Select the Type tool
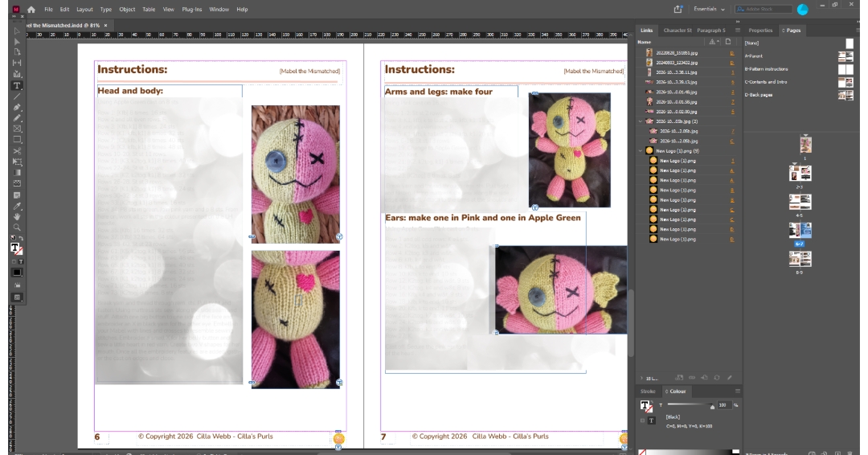The width and height of the screenshot is (868, 455). point(17,86)
